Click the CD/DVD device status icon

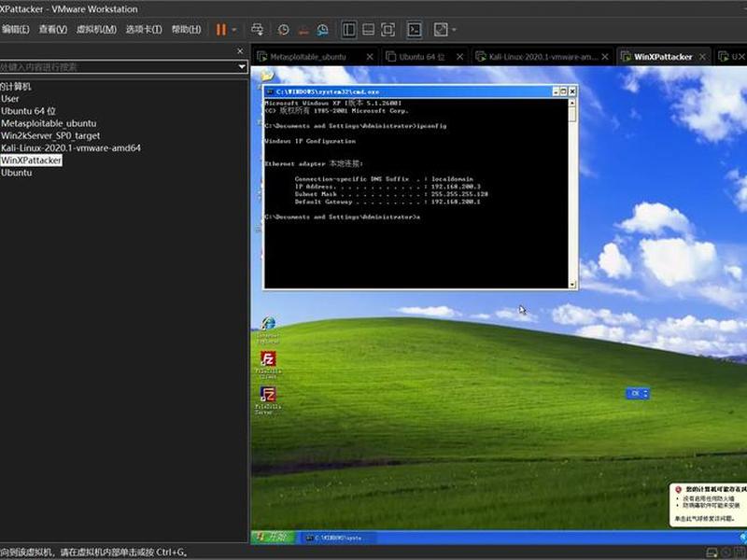(x=726, y=553)
